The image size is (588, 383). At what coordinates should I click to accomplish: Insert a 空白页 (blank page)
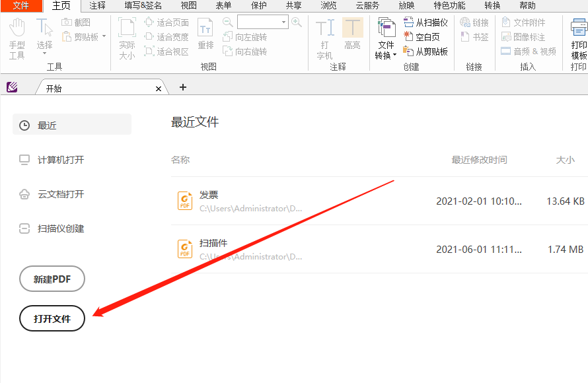(423, 36)
